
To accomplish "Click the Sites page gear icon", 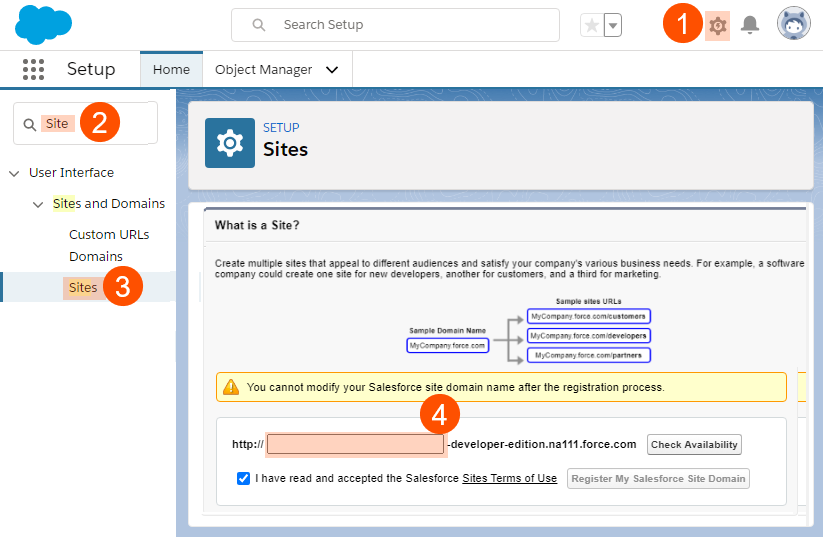I will [230, 143].
